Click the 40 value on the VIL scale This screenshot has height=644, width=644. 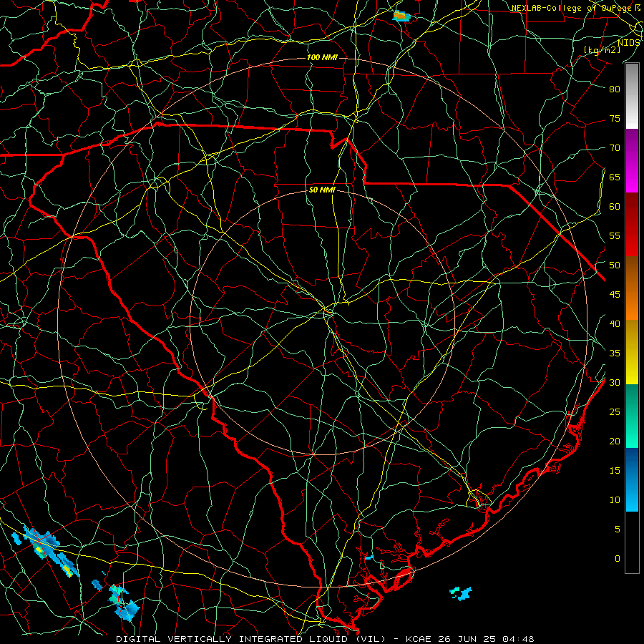(x=615, y=323)
